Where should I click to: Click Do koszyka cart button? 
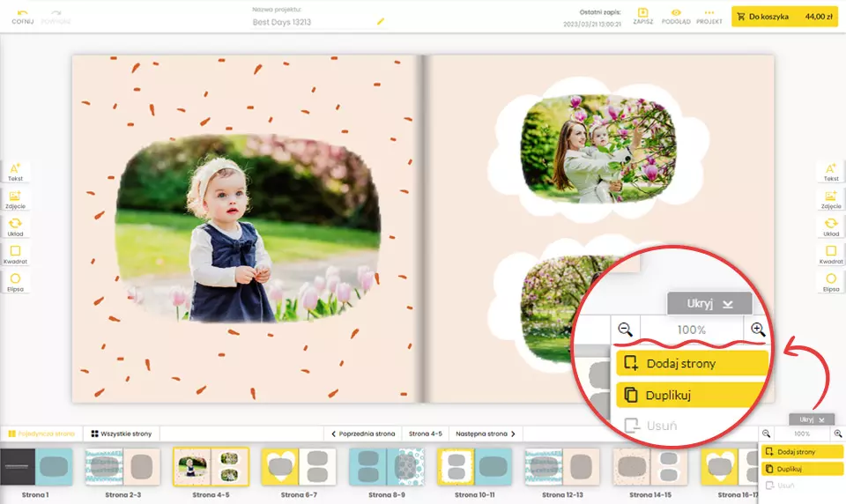tap(784, 17)
